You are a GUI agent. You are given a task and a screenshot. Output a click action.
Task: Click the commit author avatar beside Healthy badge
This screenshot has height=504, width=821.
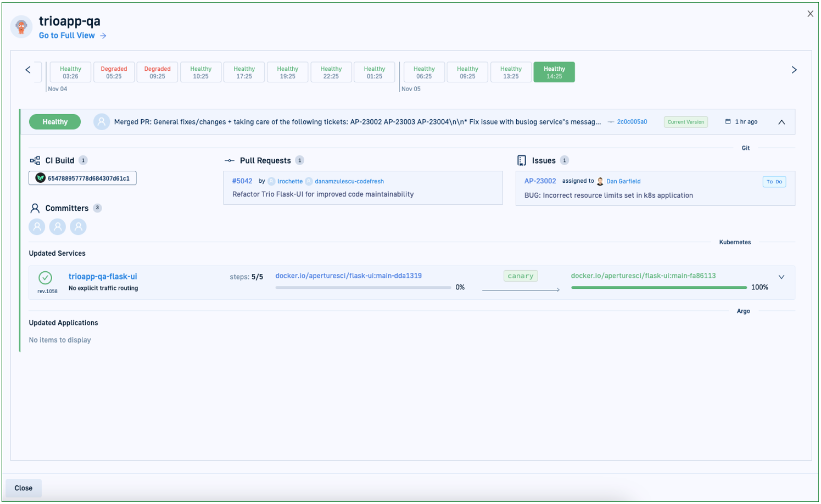[102, 122]
